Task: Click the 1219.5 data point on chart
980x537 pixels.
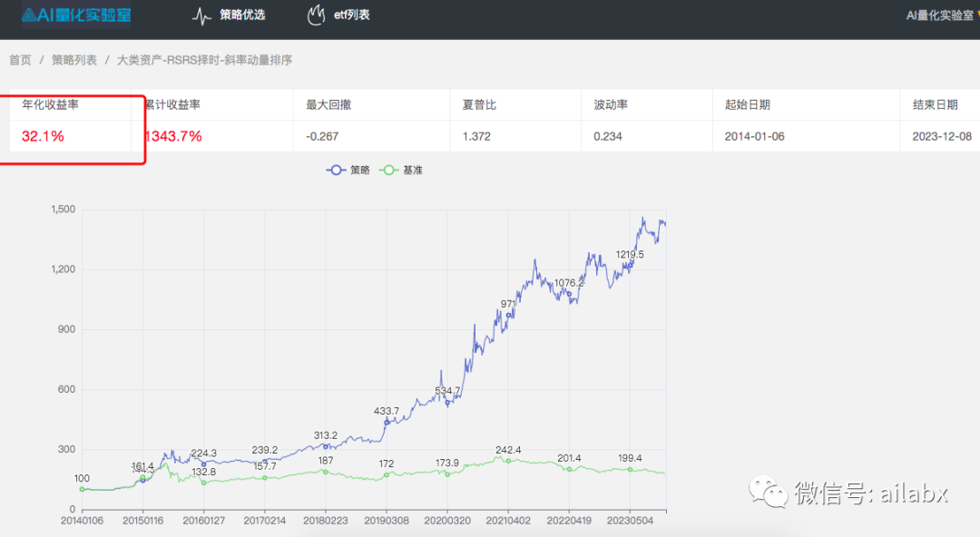Action: pos(632,263)
